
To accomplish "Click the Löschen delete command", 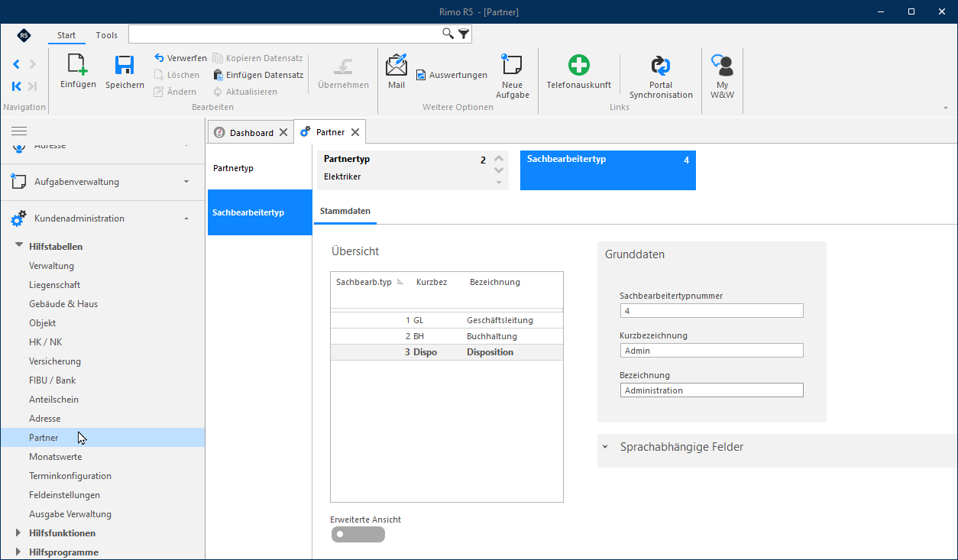I will [x=176, y=75].
